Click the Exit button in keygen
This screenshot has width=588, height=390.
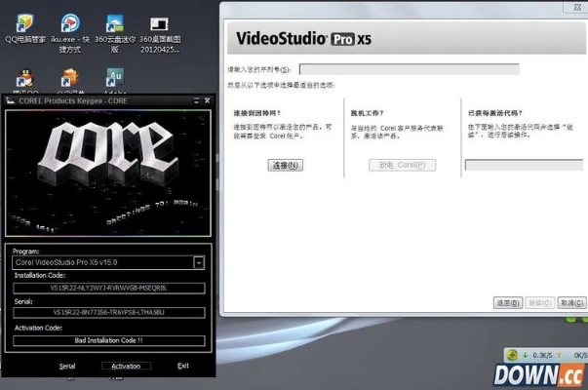coord(183,366)
